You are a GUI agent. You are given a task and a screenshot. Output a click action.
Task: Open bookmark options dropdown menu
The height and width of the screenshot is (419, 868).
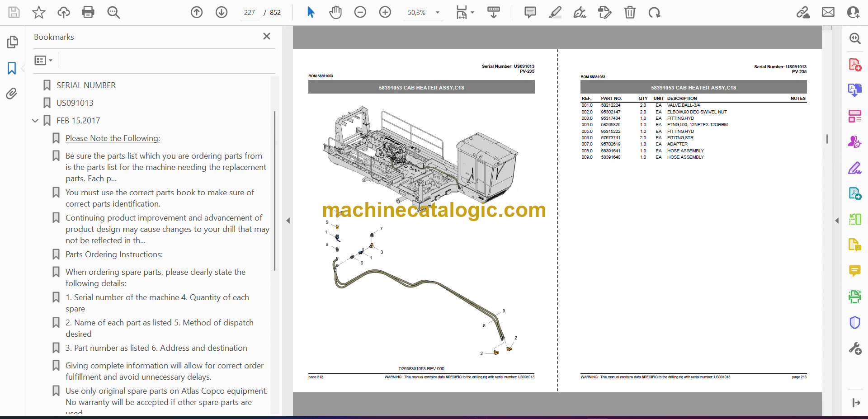pos(43,60)
